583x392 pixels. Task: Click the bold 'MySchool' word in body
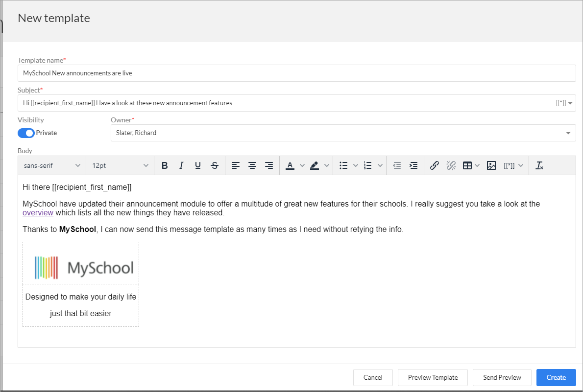(78, 229)
